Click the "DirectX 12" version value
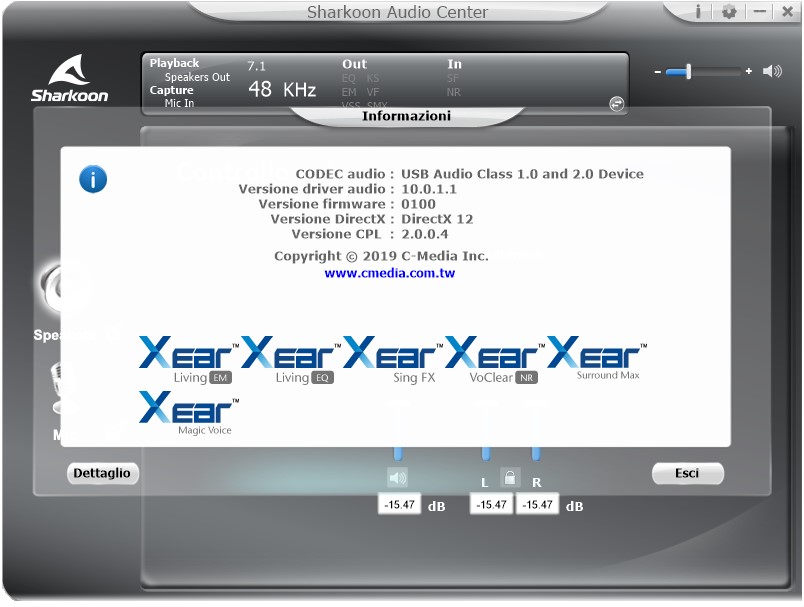This screenshot has width=804, height=607. (x=437, y=219)
